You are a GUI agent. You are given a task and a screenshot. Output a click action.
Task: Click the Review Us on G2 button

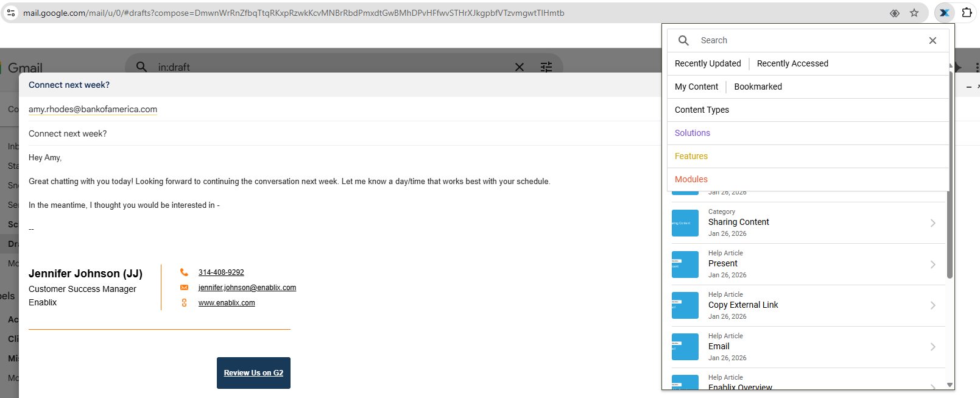pos(253,373)
